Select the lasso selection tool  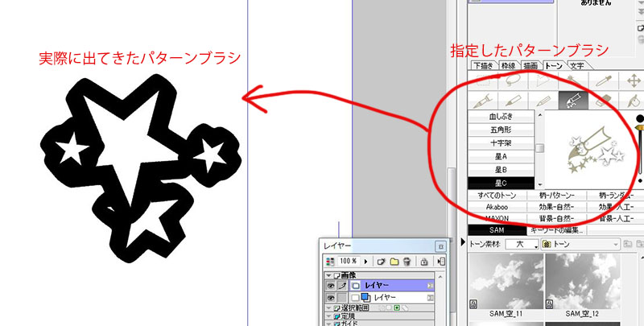pyautogui.click(x=513, y=80)
